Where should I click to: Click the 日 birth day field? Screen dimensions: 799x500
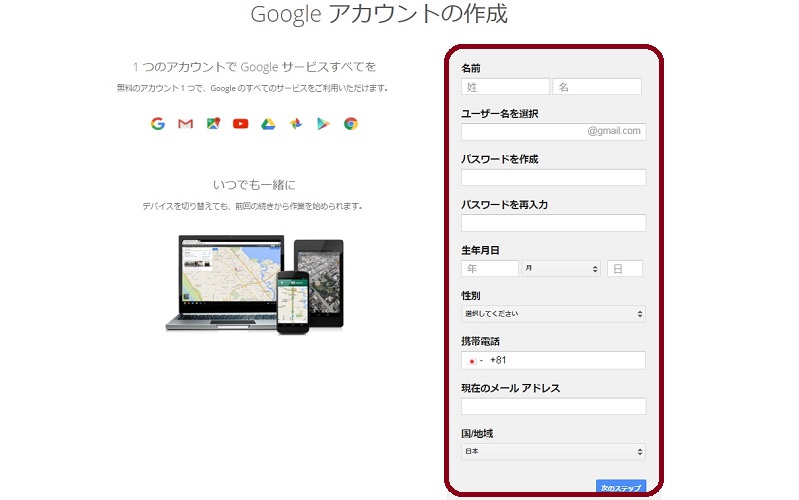point(625,269)
